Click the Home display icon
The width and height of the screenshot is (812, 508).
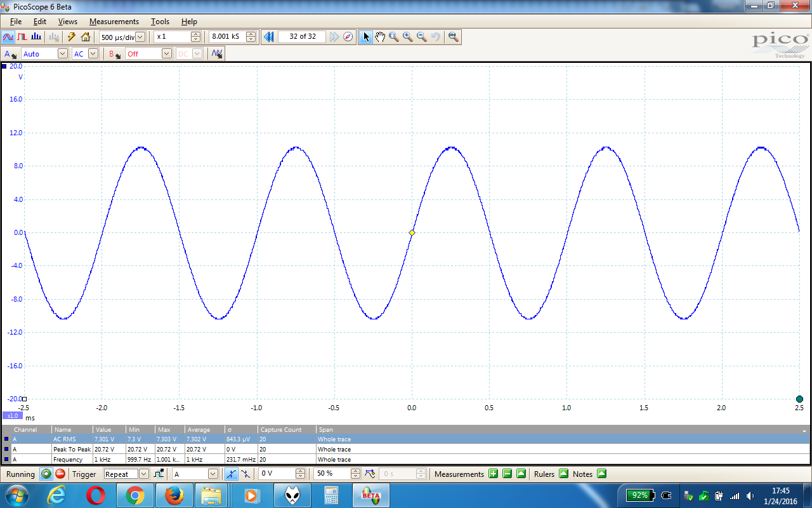(x=86, y=37)
